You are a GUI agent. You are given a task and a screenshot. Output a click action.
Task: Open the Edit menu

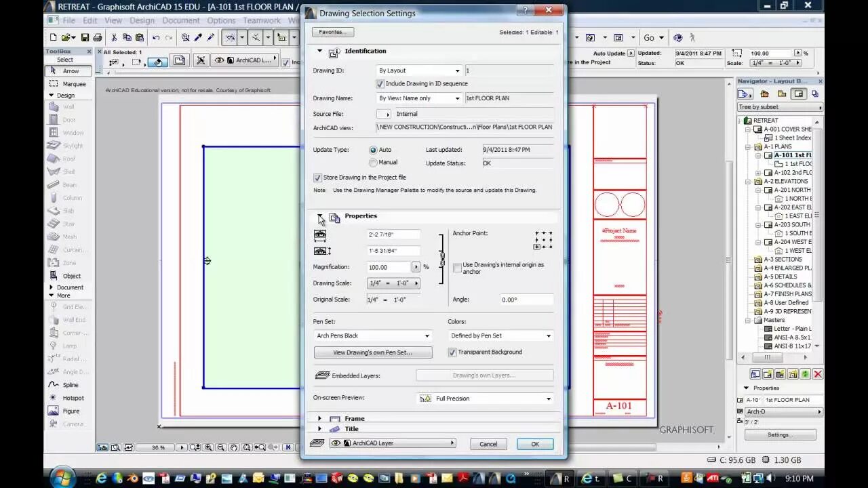coord(90,20)
